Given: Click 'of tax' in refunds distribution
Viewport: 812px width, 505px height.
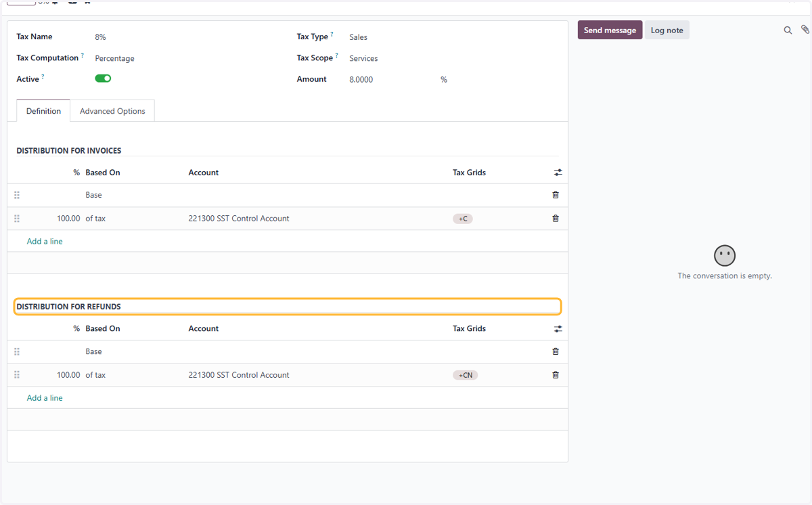Looking at the screenshot, I should (x=95, y=375).
